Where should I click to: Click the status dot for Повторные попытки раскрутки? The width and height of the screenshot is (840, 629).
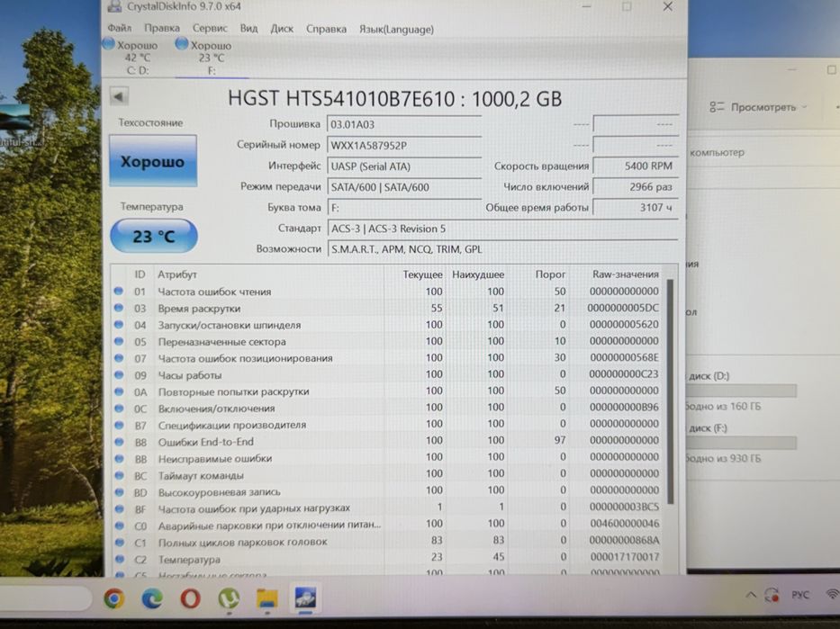[119, 391]
